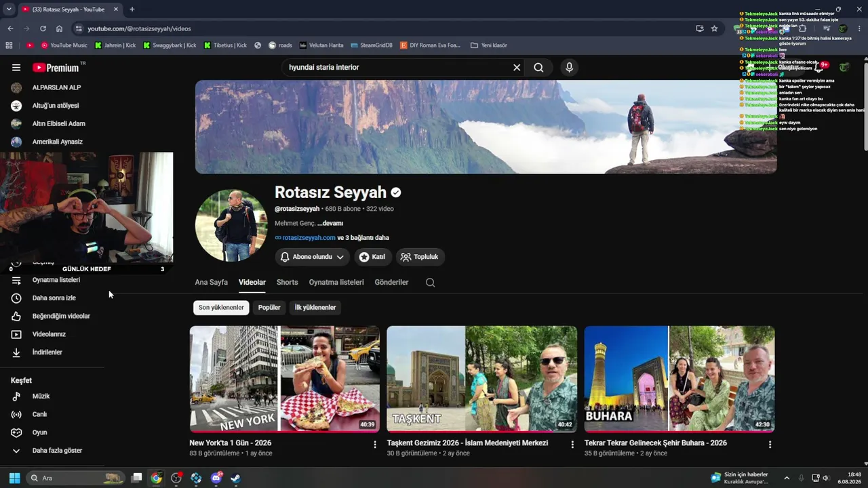Select Son yüklenenler sort filter
The height and width of the screenshot is (488, 868).
[221, 308]
